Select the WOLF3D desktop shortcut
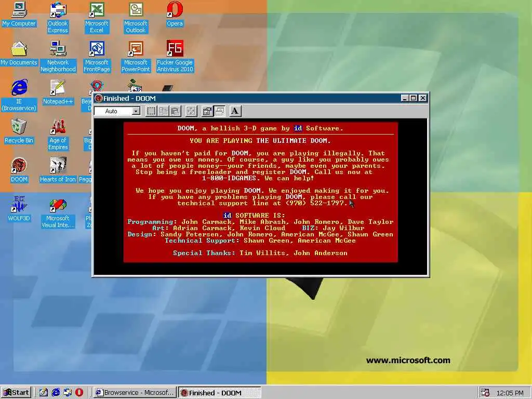532x399 pixels. (x=19, y=209)
